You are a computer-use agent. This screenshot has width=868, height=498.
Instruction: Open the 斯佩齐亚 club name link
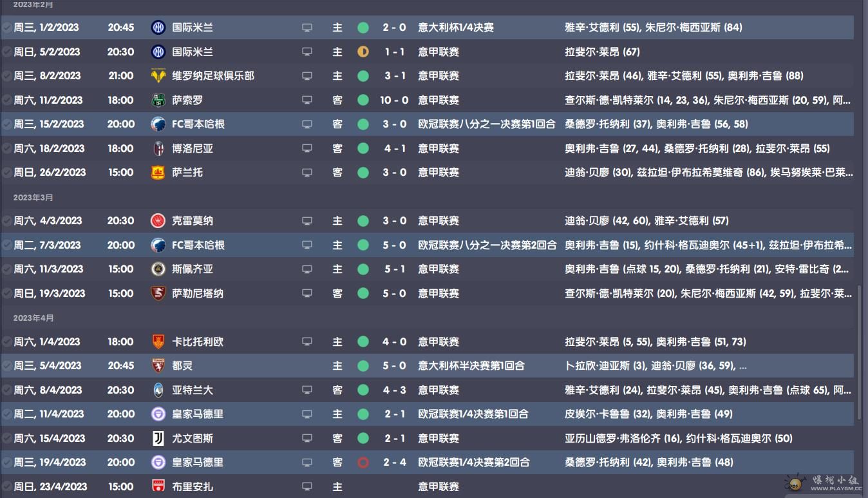click(193, 269)
